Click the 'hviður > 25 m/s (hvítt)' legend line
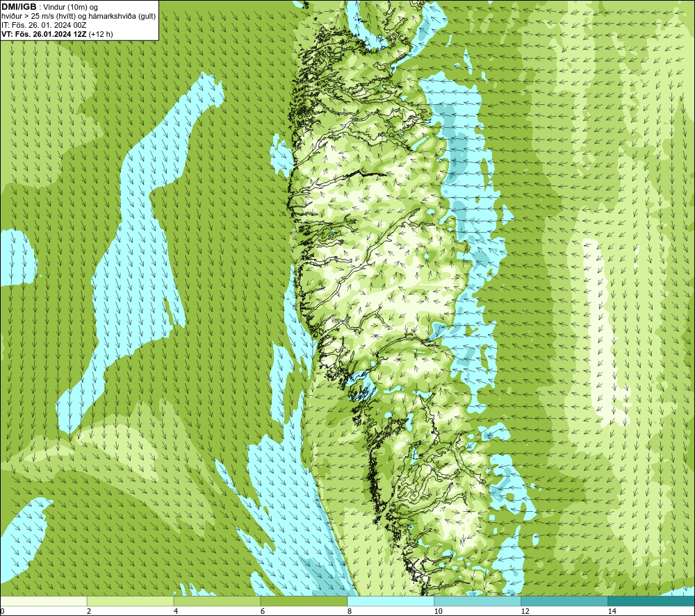The width and height of the screenshot is (695, 616). pos(79,16)
